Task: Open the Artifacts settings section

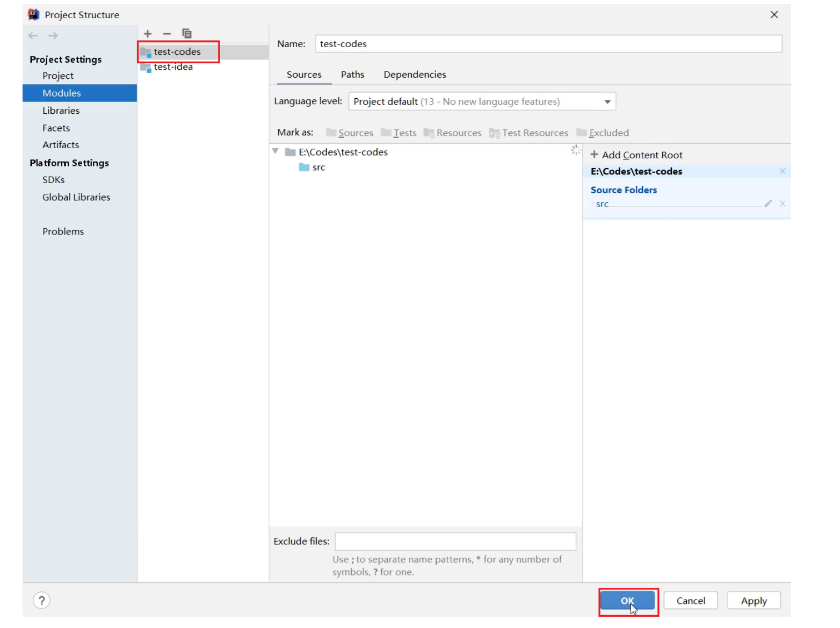Action: (x=61, y=145)
